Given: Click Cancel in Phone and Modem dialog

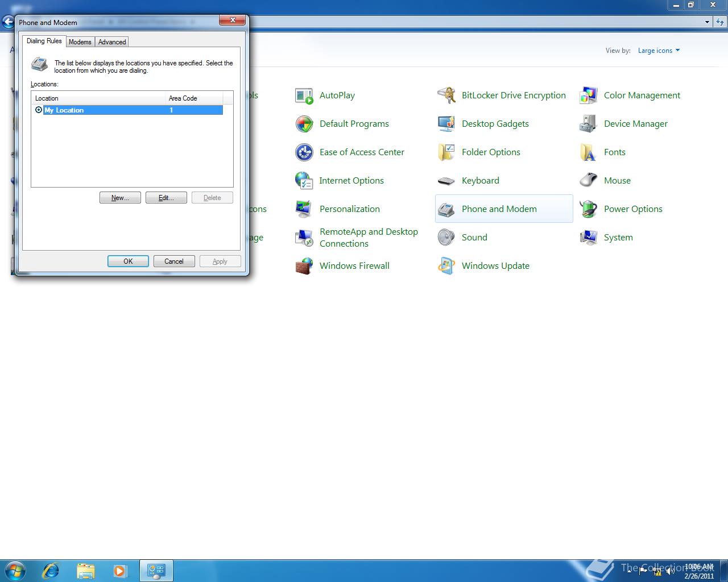Looking at the screenshot, I should pos(174,261).
